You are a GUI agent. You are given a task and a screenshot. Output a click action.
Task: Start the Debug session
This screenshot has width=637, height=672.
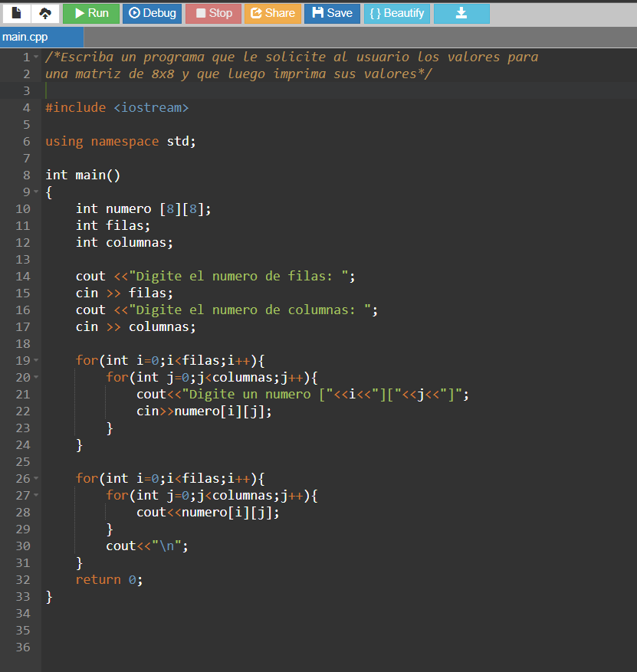tap(152, 13)
